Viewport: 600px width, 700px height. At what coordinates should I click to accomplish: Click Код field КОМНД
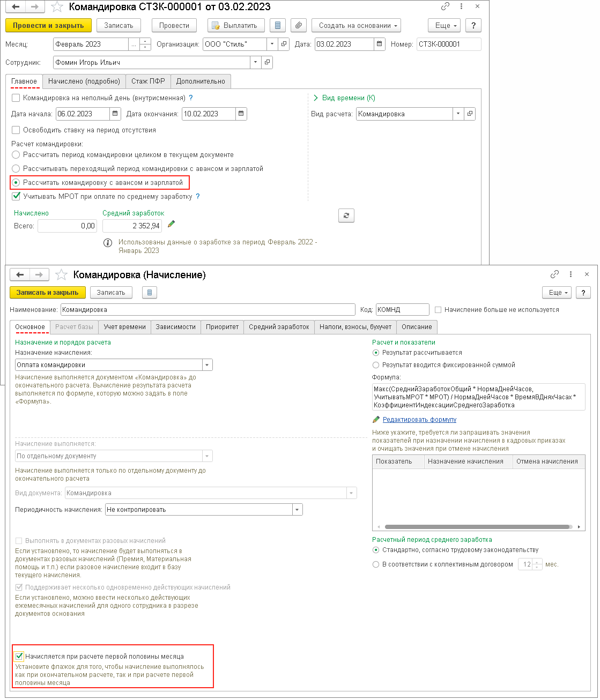403,310
